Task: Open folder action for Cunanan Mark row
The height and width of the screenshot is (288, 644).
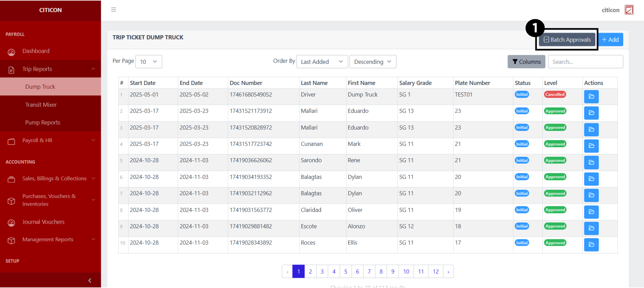Action: pos(591,146)
